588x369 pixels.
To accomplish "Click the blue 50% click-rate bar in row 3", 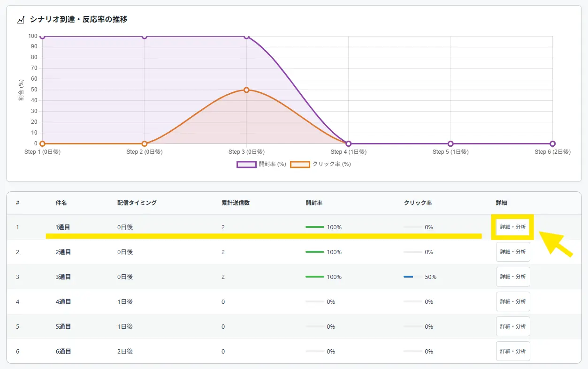I will (408, 277).
